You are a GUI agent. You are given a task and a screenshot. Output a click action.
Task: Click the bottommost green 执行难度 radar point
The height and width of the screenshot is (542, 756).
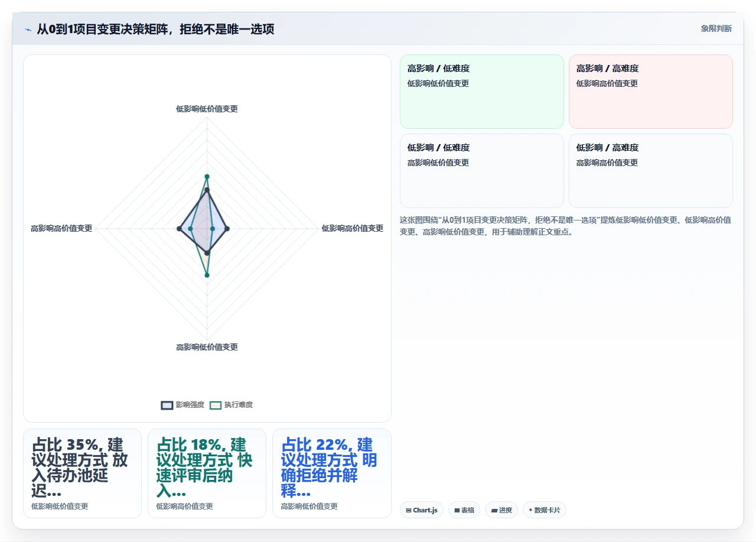tap(207, 275)
